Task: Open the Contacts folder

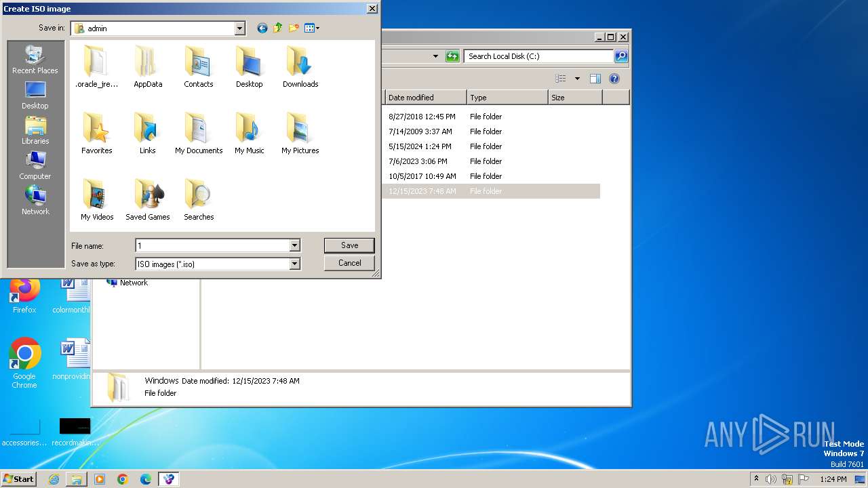Action: 199,67
